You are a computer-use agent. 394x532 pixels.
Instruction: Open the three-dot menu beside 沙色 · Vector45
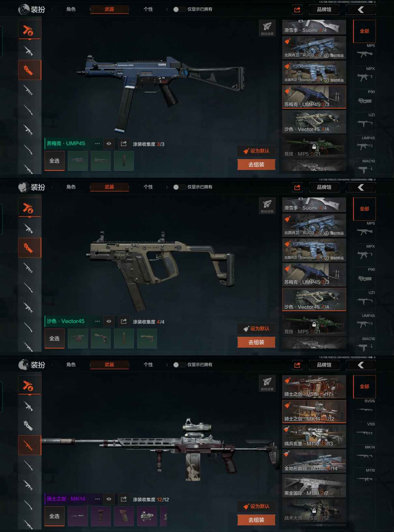click(97, 321)
